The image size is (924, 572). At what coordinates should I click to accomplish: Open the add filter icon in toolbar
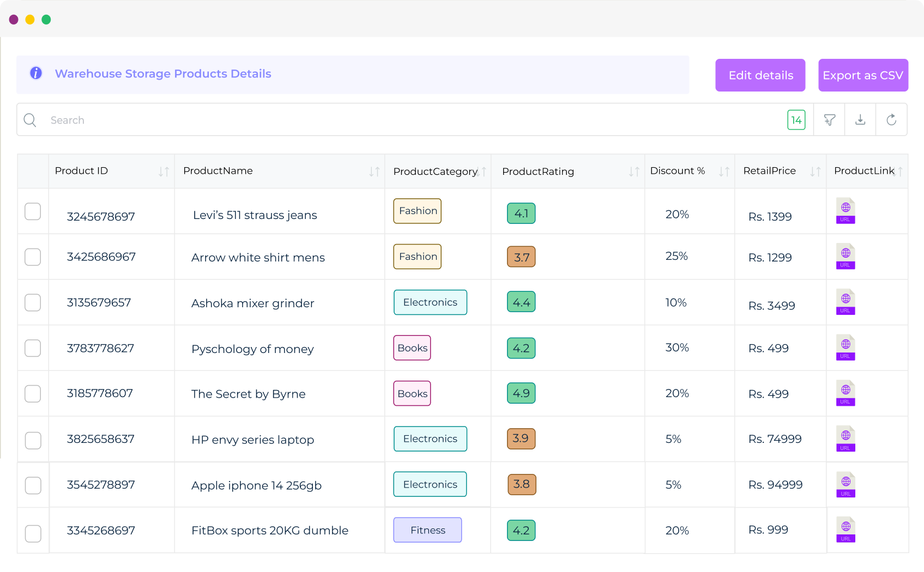(x=829, y=119)
